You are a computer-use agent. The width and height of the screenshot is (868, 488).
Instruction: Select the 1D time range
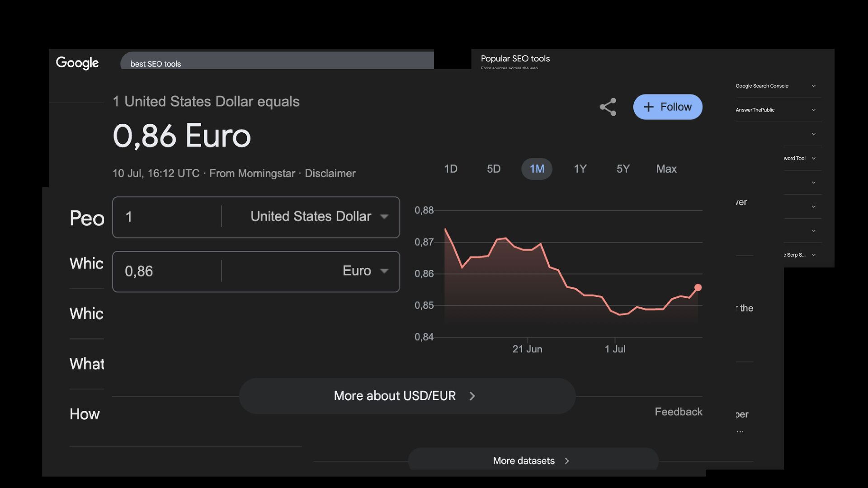click(450, 169)
